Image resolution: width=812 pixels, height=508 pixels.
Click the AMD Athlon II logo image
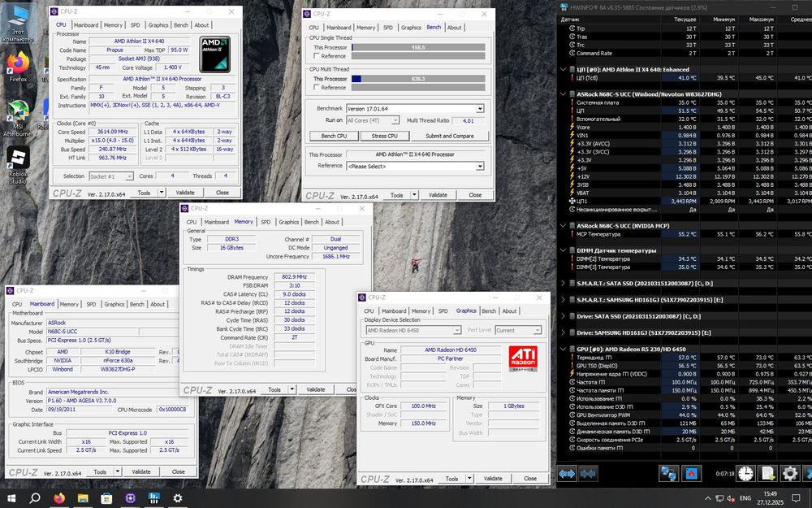pos(215,54)
